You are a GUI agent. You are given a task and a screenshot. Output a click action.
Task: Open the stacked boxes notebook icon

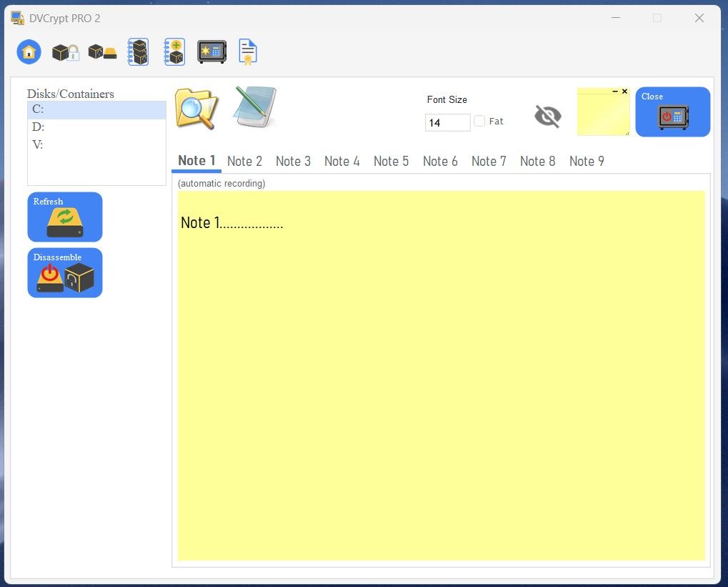point(138,52)
